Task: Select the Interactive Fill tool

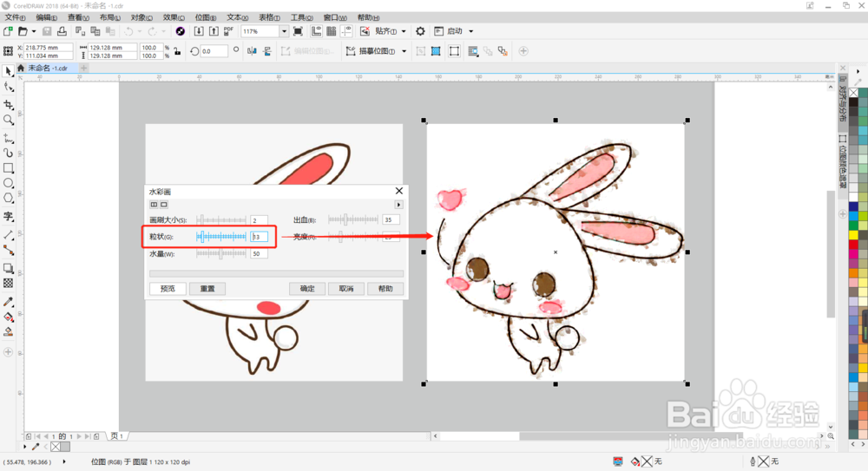Action: [x=9, y=317]
